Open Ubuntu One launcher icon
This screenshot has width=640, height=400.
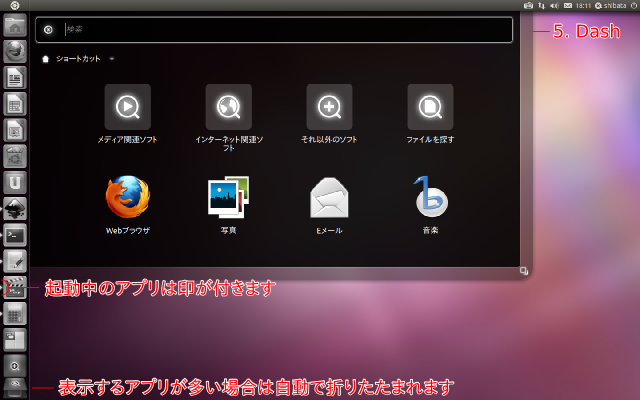tap(15, 182)
